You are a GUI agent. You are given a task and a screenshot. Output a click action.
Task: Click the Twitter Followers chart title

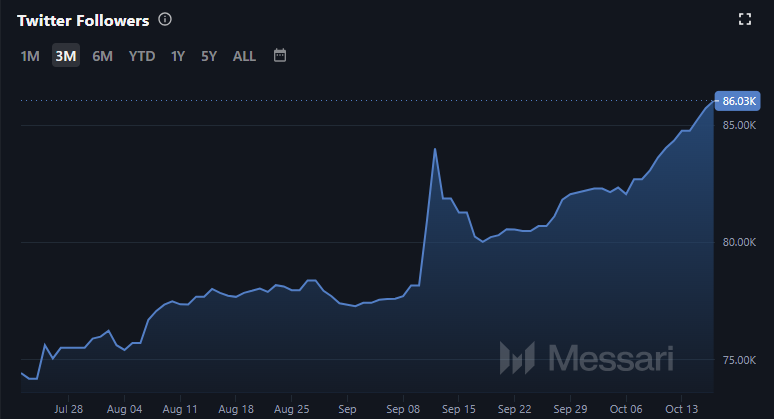pos(83,21)
